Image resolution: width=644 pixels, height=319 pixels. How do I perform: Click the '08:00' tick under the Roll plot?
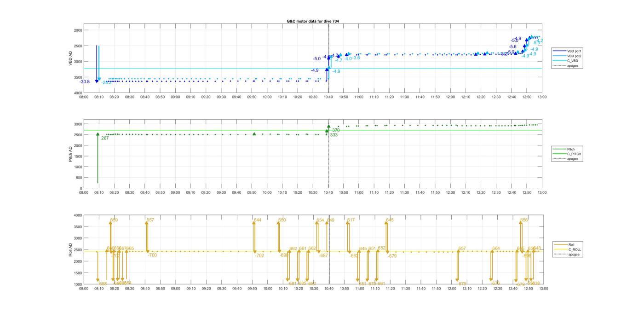point(84,289)
